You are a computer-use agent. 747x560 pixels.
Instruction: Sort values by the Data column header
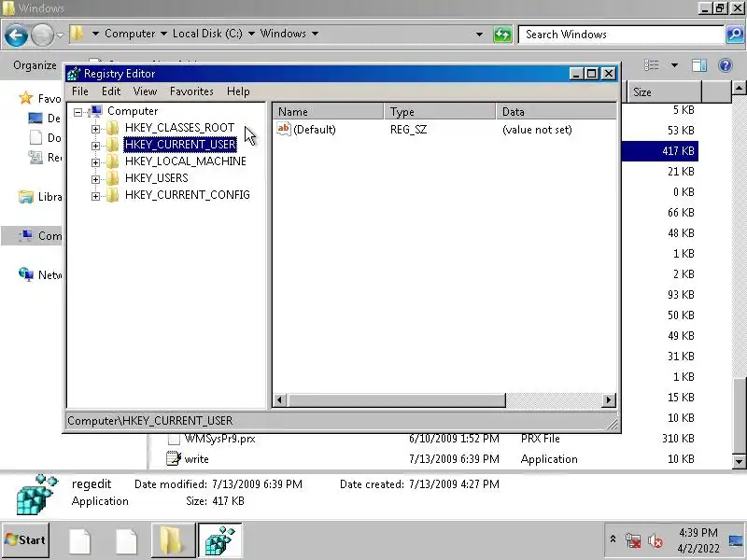(556, 111)
